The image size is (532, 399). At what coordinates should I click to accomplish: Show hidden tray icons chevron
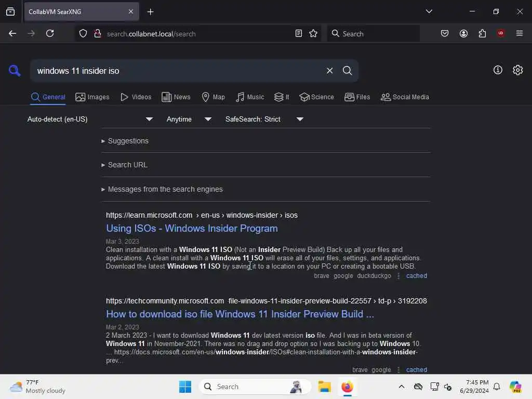pyautogui.click(x=402, y=387)
